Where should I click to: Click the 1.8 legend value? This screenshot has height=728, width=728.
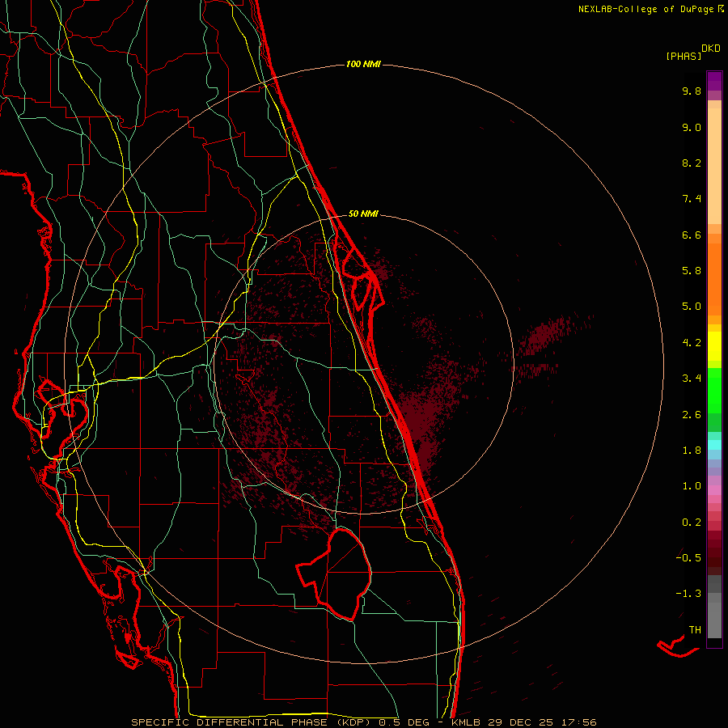coord(692,451)
